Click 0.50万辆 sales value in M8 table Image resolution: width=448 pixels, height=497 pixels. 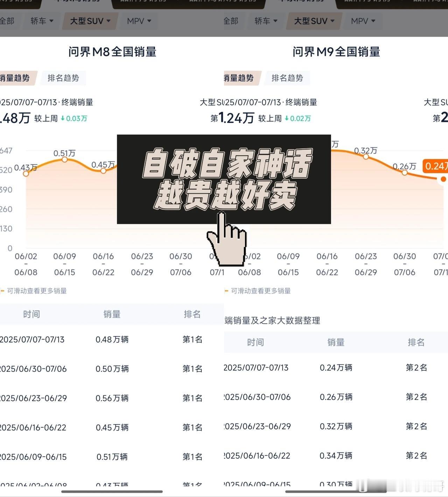(x=112, y=369)
